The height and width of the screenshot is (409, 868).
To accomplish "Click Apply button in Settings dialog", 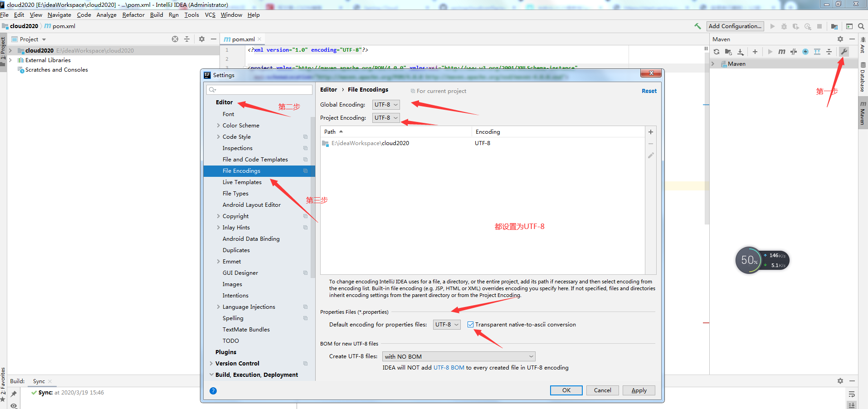I will point(639,390).
